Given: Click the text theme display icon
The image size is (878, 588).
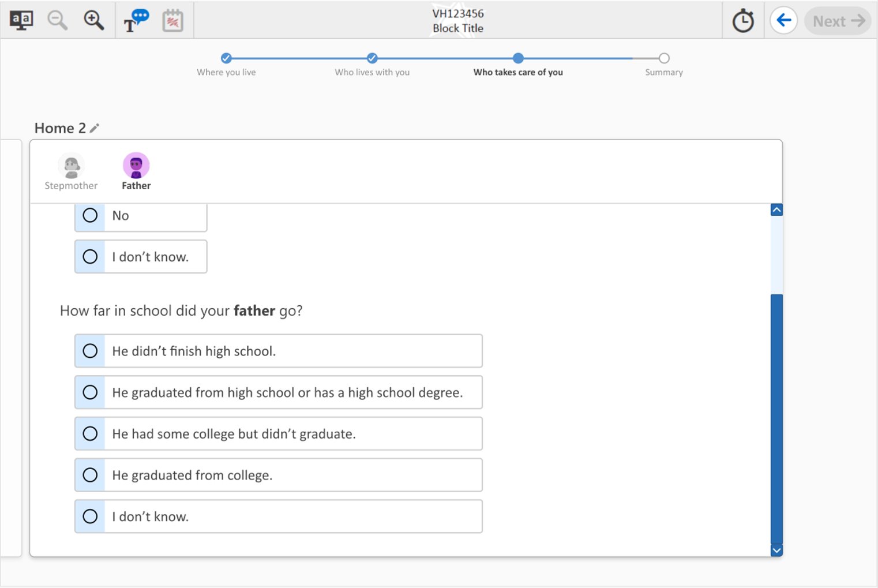Looking at the screenshot, I should (21, 21).
